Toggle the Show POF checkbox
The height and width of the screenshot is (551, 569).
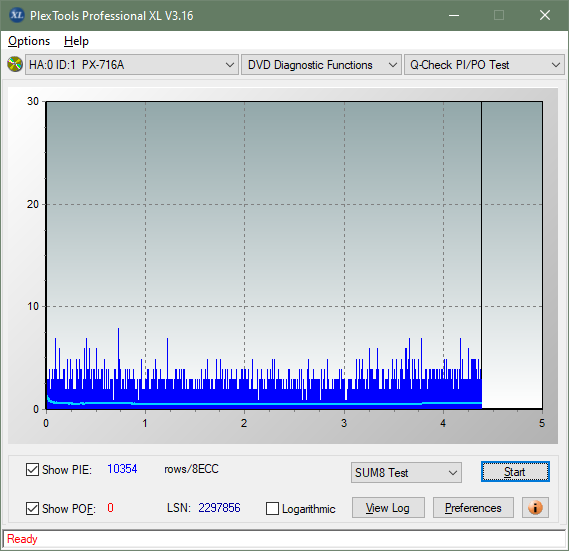coord(32,508)
